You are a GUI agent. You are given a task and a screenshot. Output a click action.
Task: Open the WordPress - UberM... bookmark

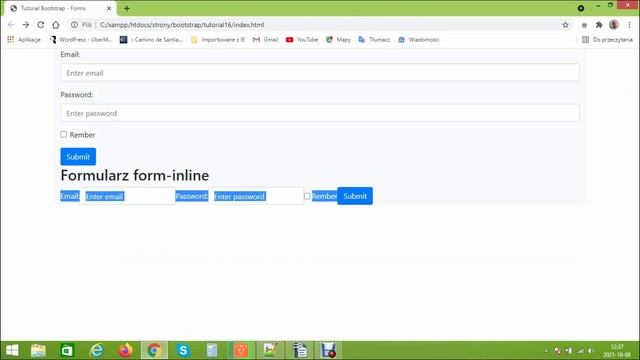tap(81, 40)
